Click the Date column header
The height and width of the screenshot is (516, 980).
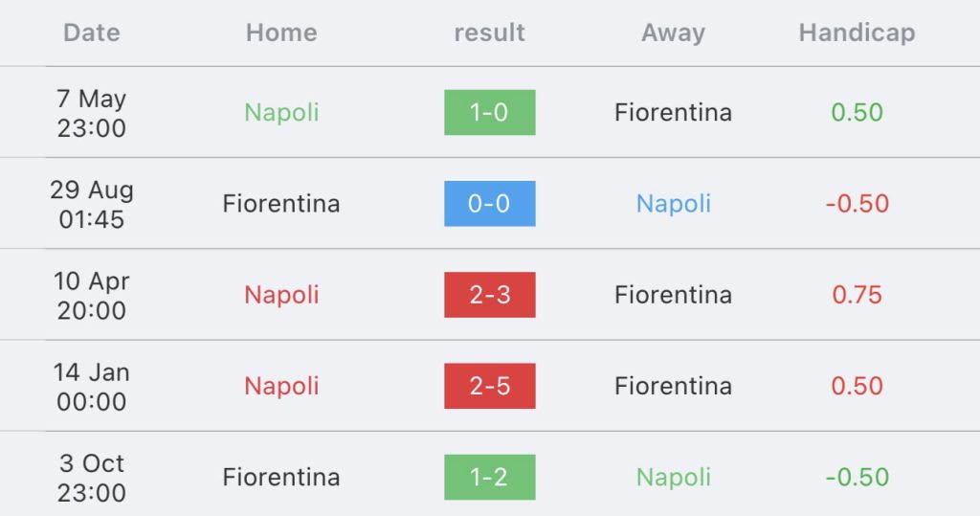tap(91, 33)
